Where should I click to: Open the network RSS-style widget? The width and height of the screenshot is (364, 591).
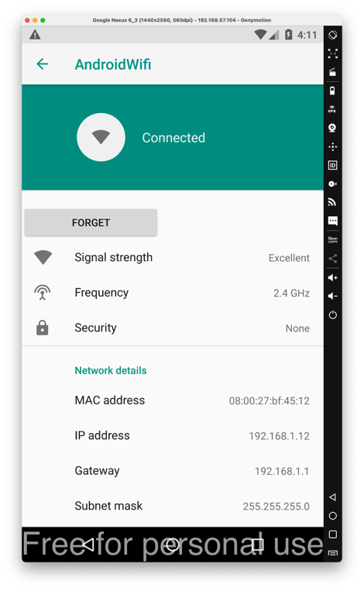tap(332, 202)
